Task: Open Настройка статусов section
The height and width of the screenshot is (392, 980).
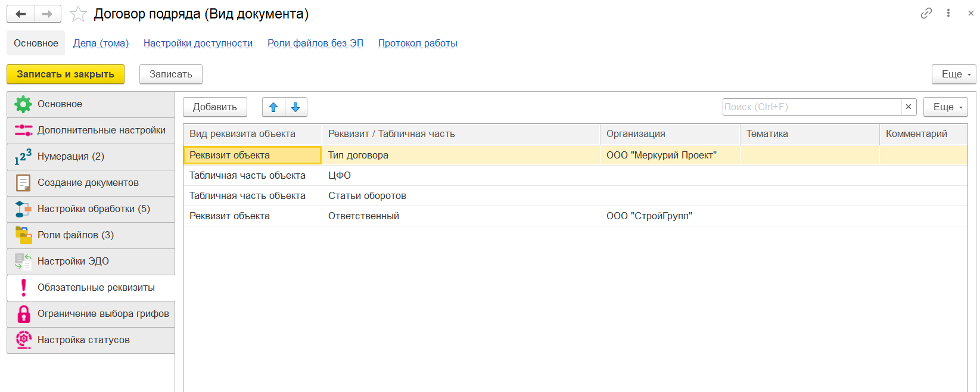Action: pos(91,340)
